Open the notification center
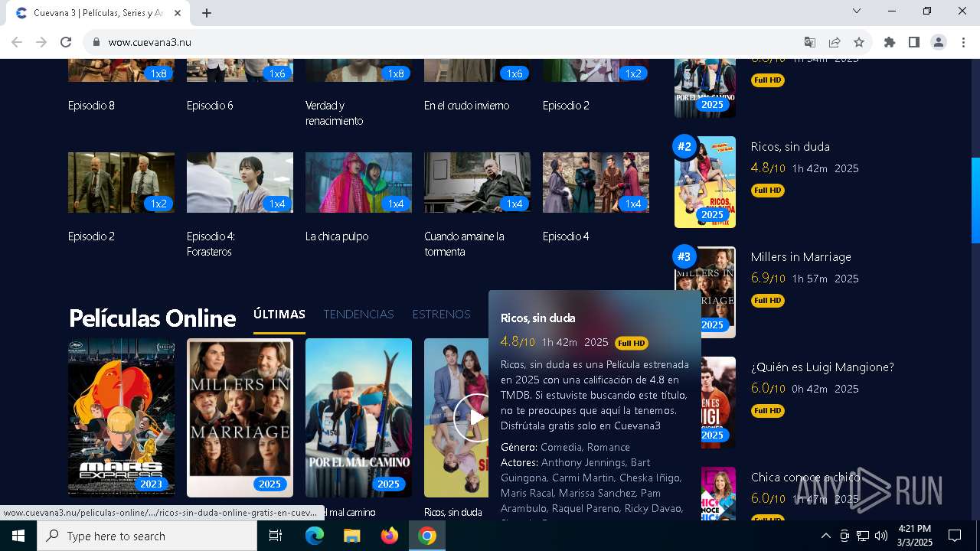This screenshot has height=551, width=980. (x=955, y=536)
